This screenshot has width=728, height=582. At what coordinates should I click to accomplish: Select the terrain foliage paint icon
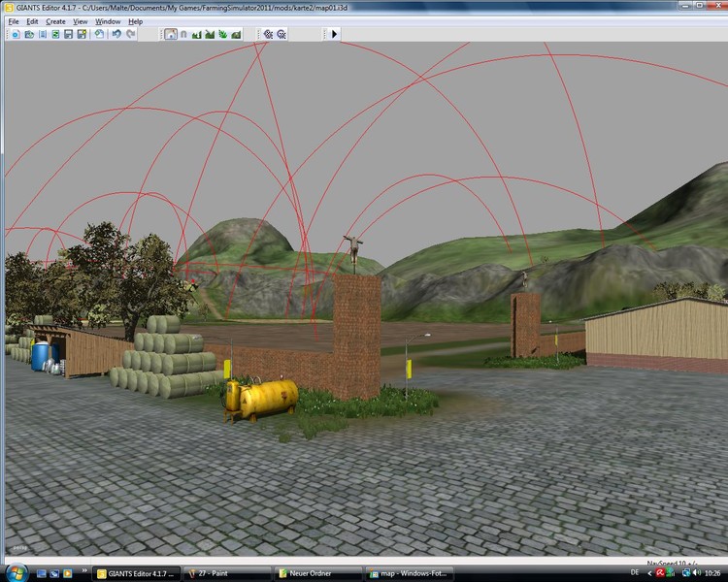(x=223, y=34)
